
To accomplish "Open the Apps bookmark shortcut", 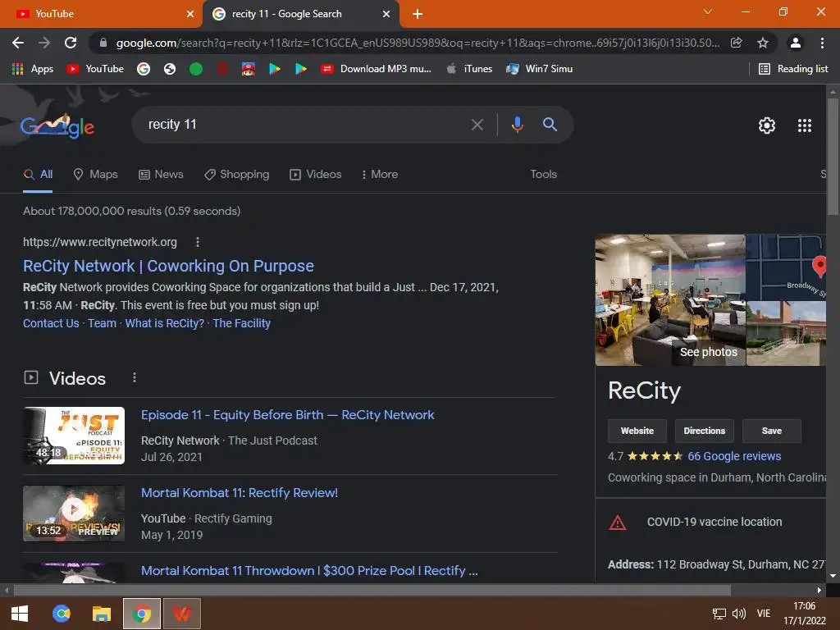I will (x=33, y=69).
